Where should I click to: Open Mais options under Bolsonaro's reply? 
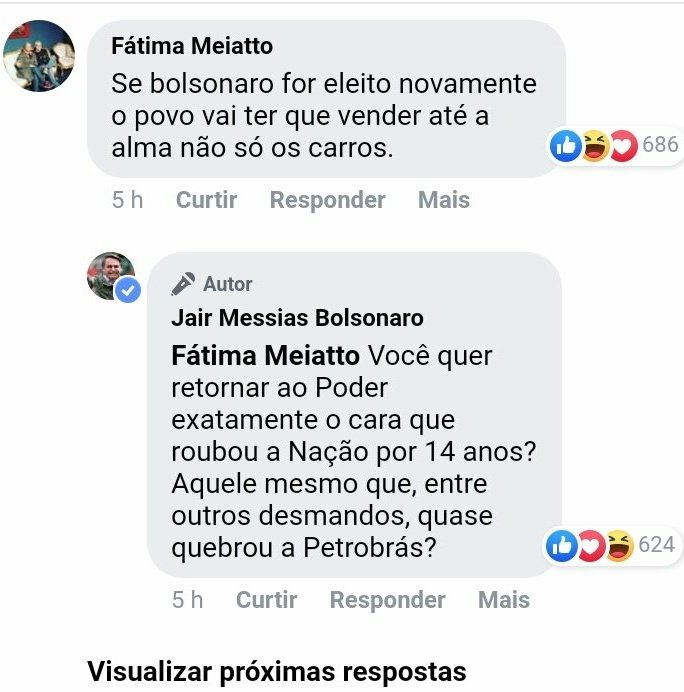(504, 600)
